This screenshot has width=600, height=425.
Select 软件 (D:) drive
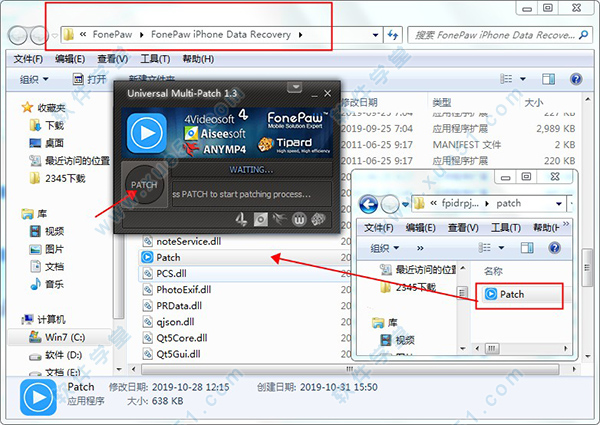63,355
